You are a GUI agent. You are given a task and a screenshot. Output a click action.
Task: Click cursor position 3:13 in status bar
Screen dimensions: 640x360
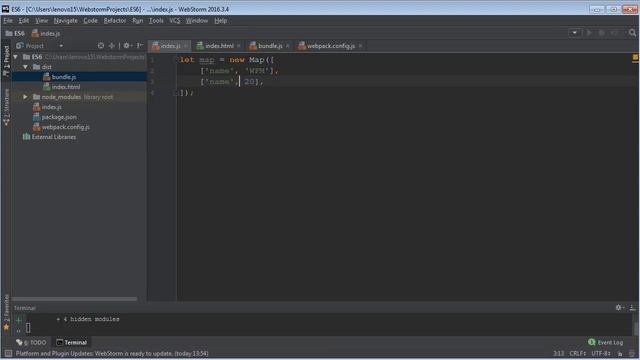558,353
